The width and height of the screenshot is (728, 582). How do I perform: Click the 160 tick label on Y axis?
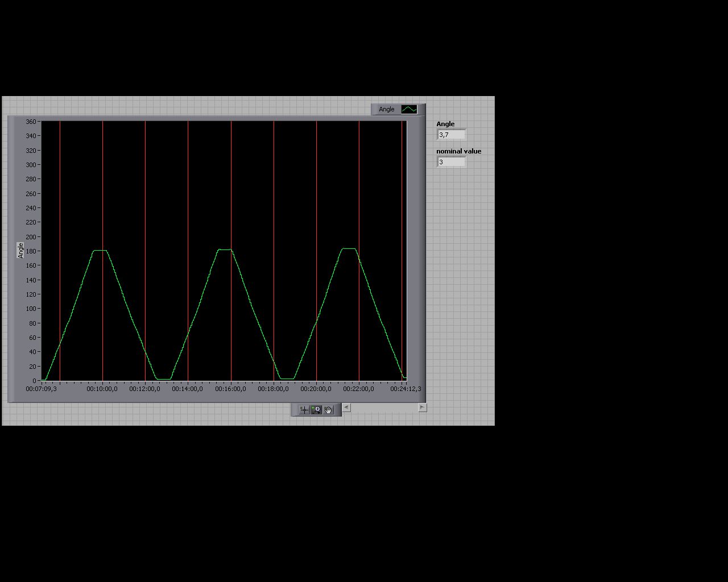[x=31, y=265]
